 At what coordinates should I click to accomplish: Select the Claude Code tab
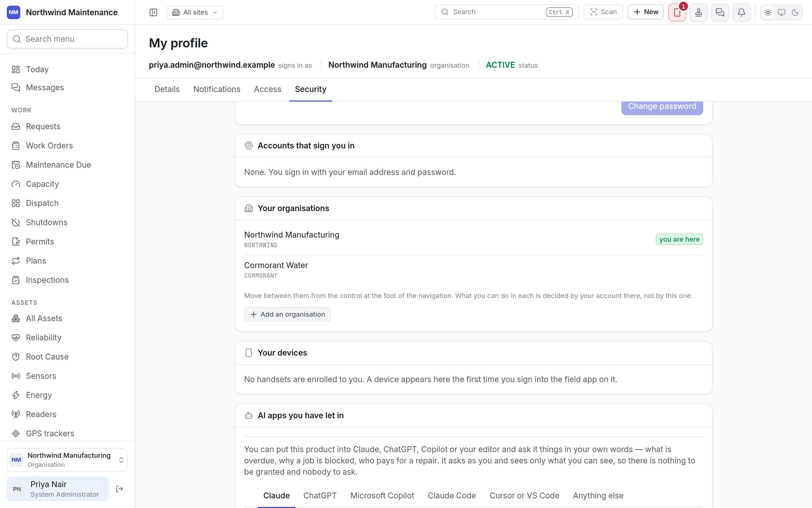(452, 496)
